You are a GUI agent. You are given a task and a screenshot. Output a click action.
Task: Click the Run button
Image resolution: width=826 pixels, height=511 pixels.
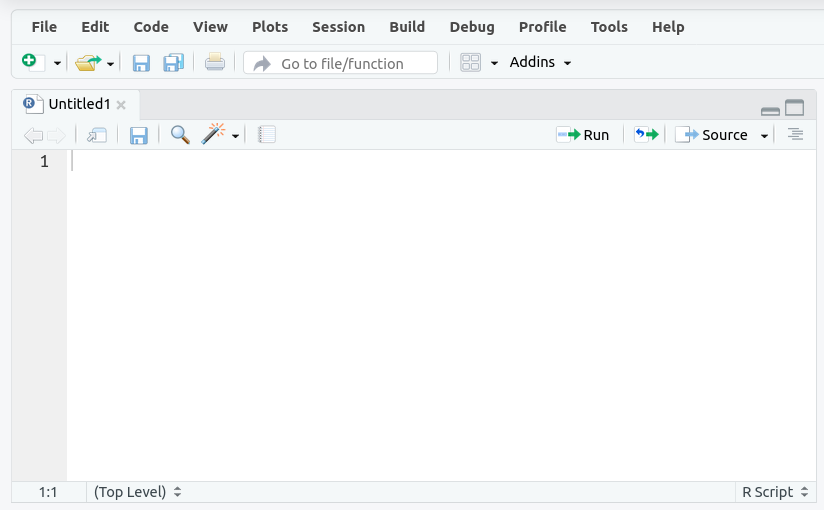click(584, 135)
